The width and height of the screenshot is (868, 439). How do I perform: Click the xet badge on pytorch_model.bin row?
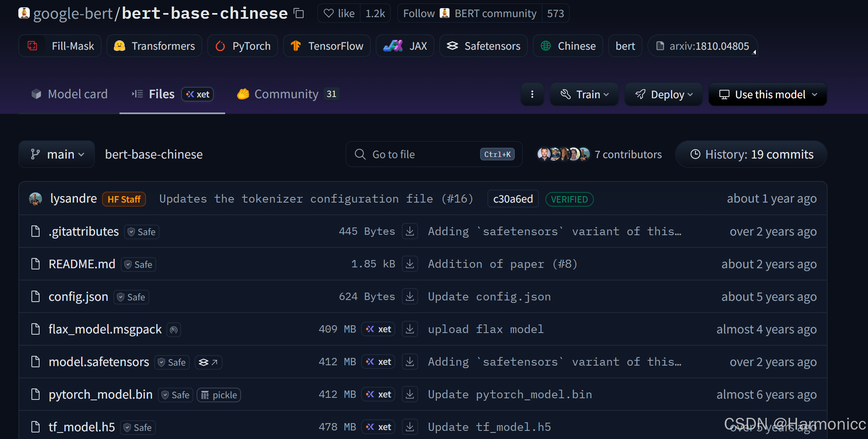[378, 394]
